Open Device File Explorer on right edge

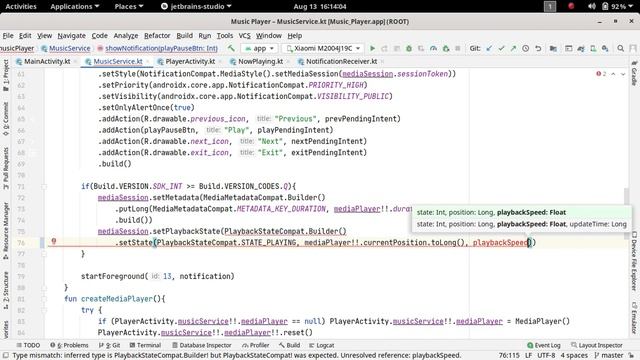[634, 261]
